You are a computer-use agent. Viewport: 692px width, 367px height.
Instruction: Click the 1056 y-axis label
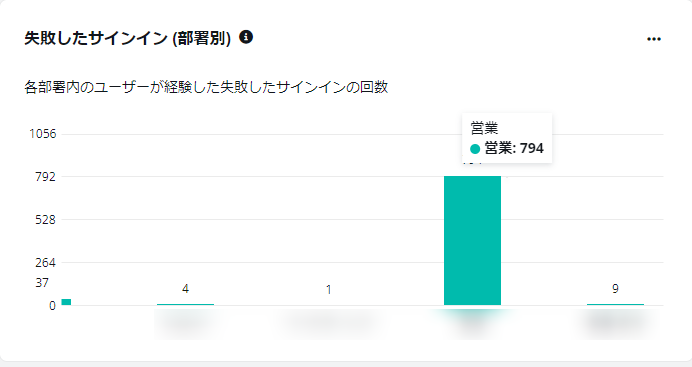(x=43, y=134)
